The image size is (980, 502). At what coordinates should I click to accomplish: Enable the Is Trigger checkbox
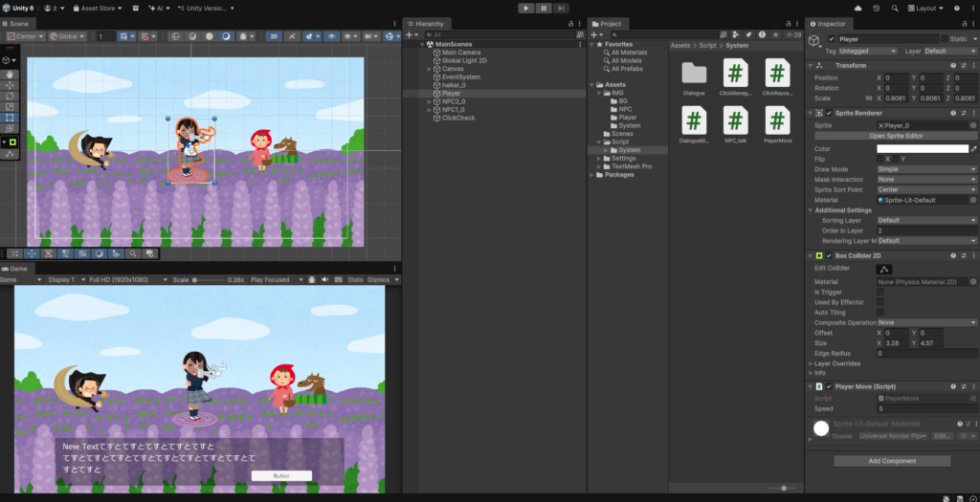[880, 292]
